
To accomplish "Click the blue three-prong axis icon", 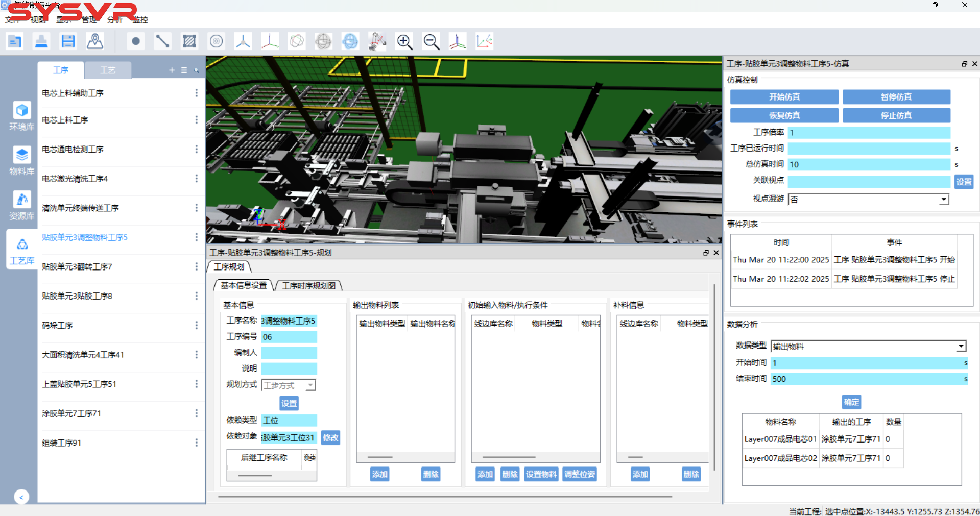I will 243,41.
